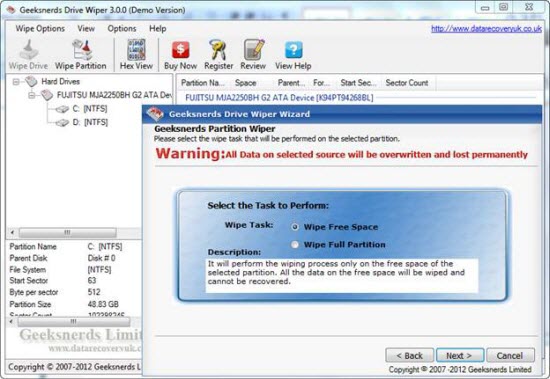Open the datarecoveryuk.co.uk link

[486, 29]
